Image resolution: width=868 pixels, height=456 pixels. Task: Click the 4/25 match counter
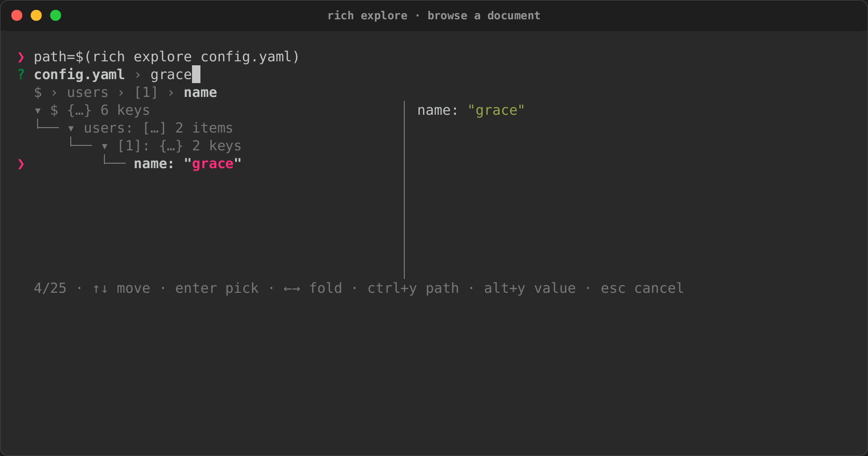click(50, 288)
